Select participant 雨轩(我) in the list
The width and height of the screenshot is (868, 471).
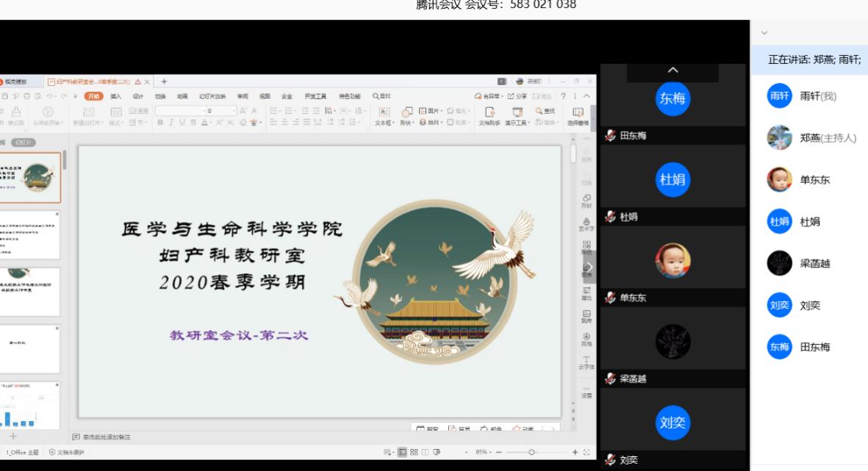click(x=808, y=96)
